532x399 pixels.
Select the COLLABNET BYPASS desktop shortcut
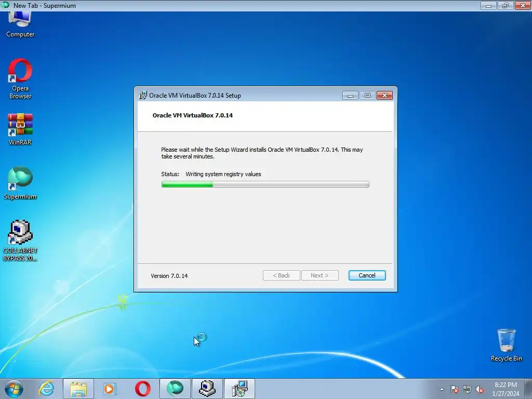click(x=20, y=241)
